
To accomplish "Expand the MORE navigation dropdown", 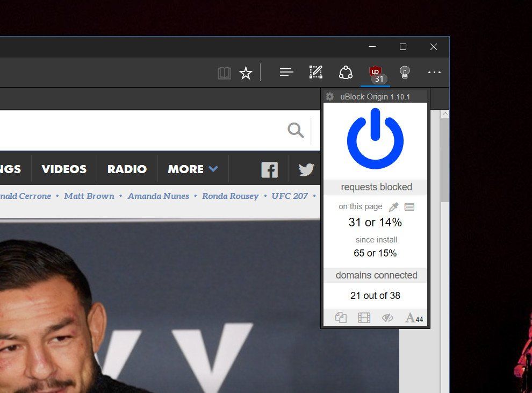I will (x=193, y=169).
